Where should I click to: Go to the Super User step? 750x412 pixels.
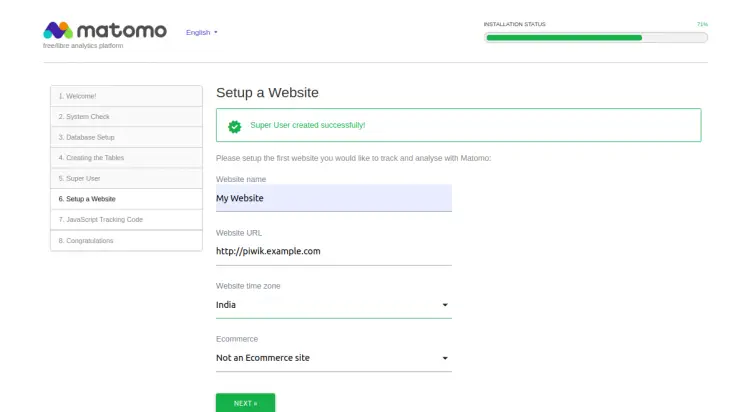pyautogui.click(x=126, y=178)
